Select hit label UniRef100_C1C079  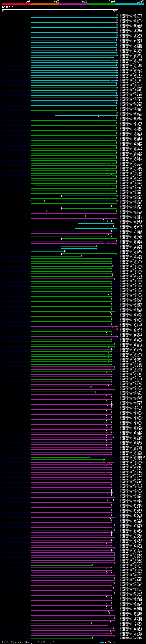point(131,588)
